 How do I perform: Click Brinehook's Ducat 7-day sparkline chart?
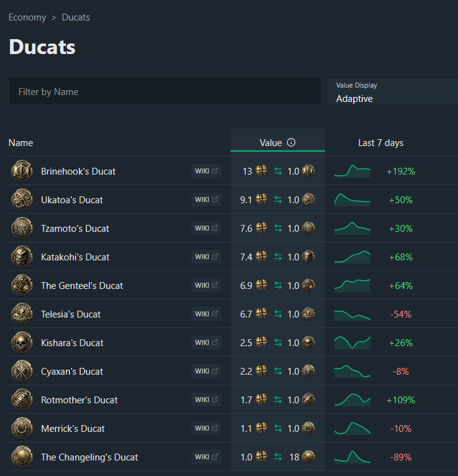tap(352, 172)
